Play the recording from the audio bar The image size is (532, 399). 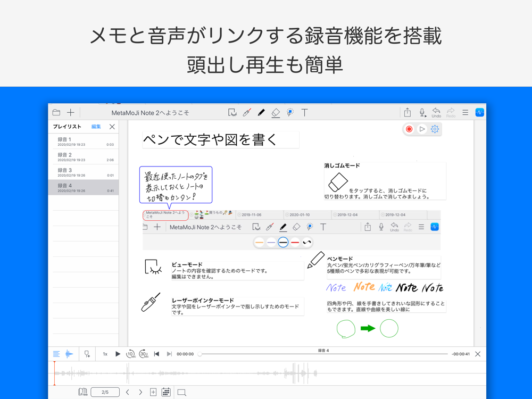tap(118, 354)
